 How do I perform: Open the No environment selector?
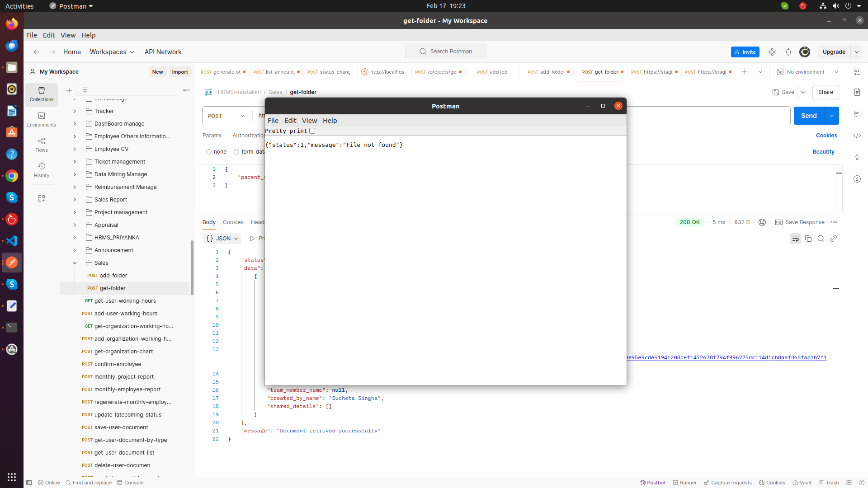tap(808, 72)
